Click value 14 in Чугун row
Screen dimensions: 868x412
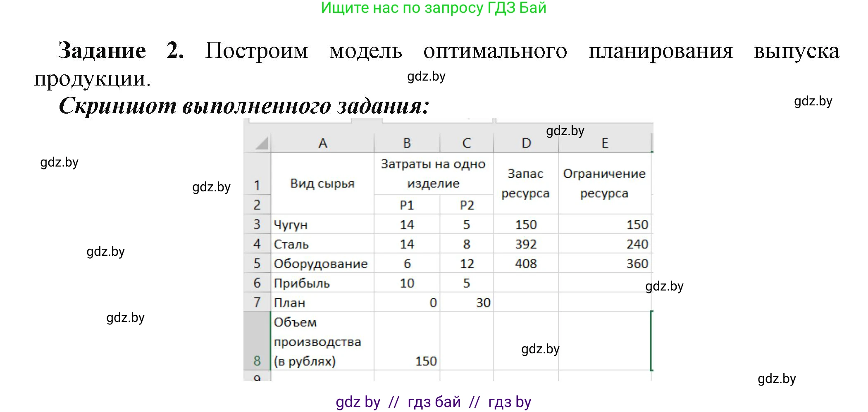tap(407, 224)
